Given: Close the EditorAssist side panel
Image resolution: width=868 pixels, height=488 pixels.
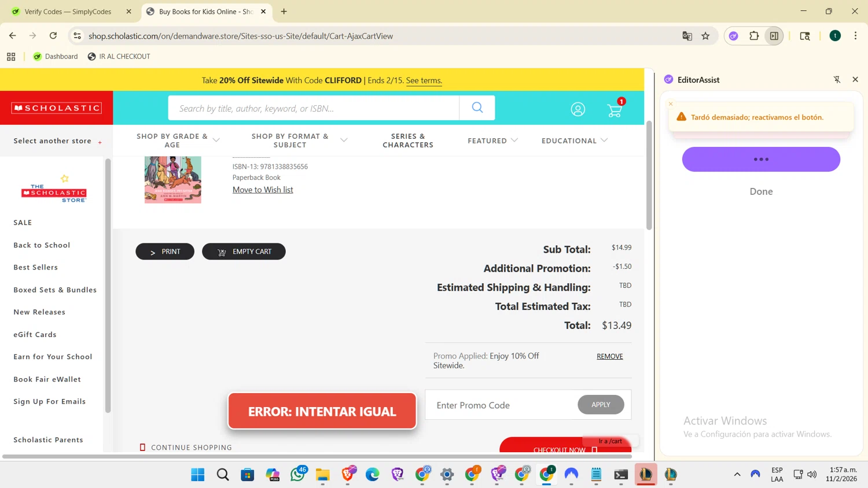Looking at the screenshot, I should coord(855,80).
